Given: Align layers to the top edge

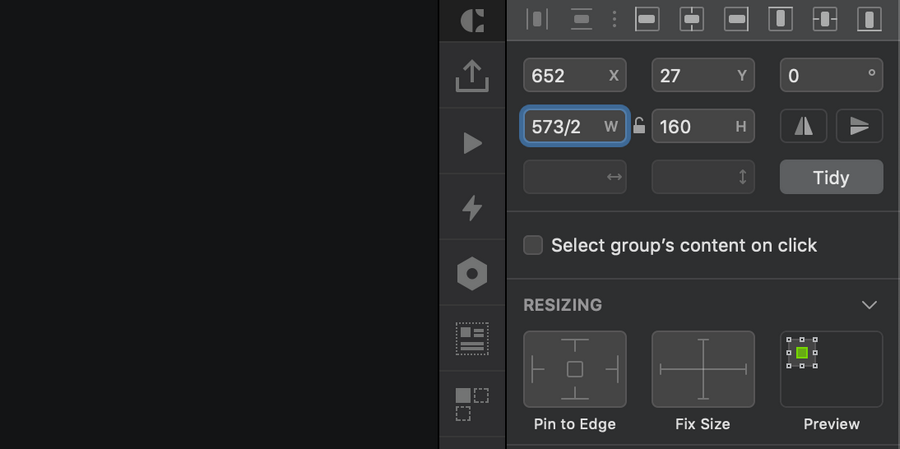Looking at the screenshot, I should coord(780,19).
